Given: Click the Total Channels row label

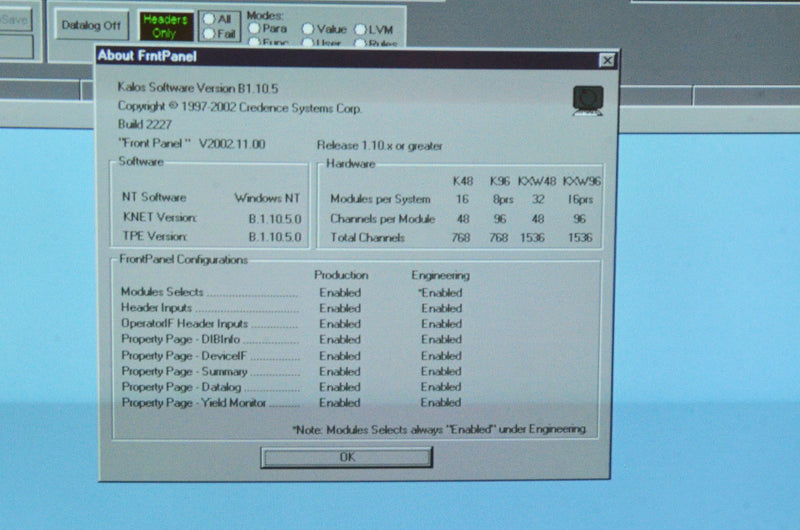Looking at the screenshot, I should 368,238.
